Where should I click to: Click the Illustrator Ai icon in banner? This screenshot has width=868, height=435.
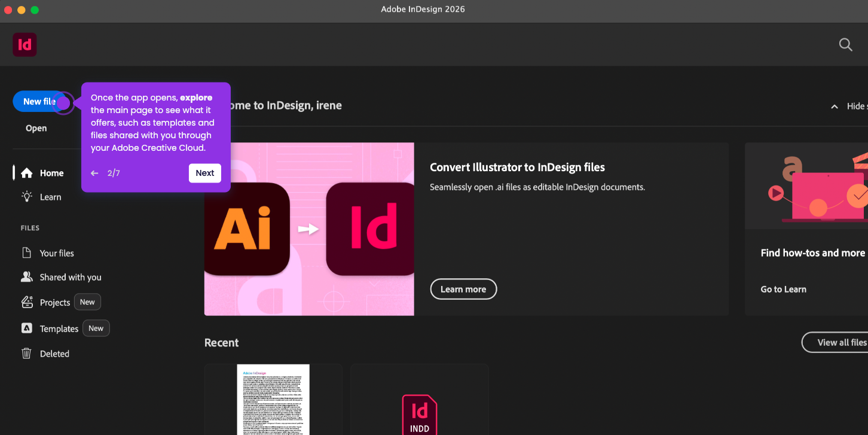coord(247,229)
